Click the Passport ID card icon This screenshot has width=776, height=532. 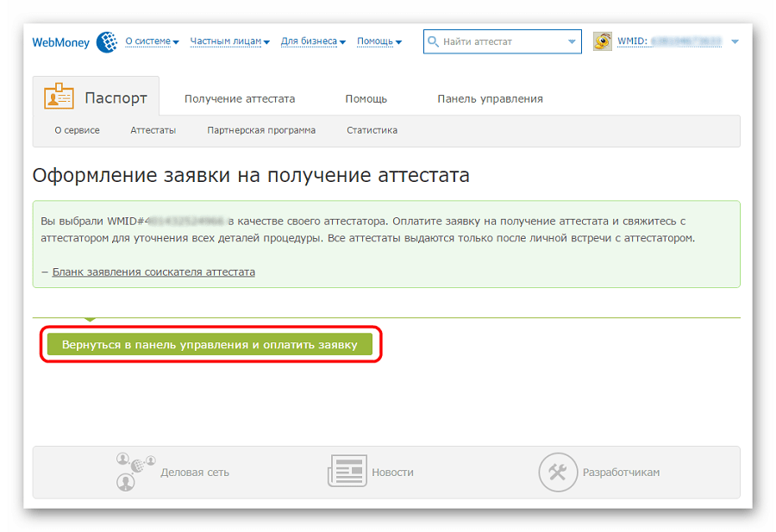[59, 98]
